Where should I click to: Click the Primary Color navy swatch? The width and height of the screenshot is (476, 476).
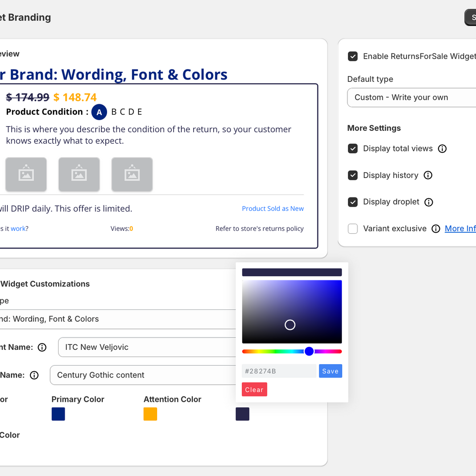(58, 414)
